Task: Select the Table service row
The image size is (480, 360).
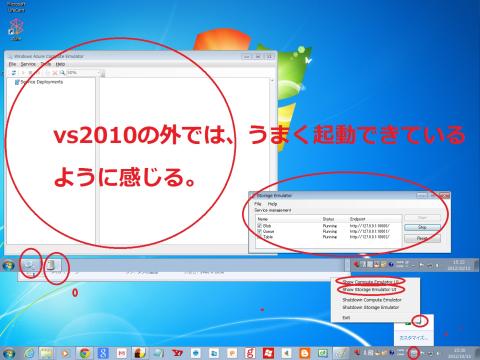Action: pyautogui.click(x=328, y=237)
